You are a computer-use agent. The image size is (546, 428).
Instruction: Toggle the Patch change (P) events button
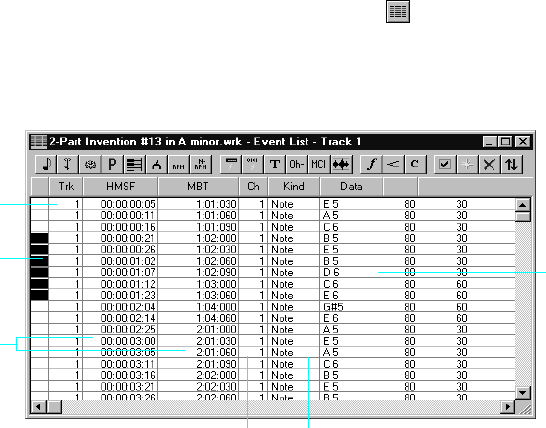tap(112, 164)
